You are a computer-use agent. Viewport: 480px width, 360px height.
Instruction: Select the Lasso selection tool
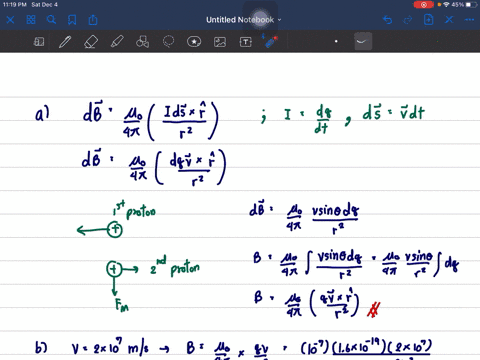pos(168,42)
